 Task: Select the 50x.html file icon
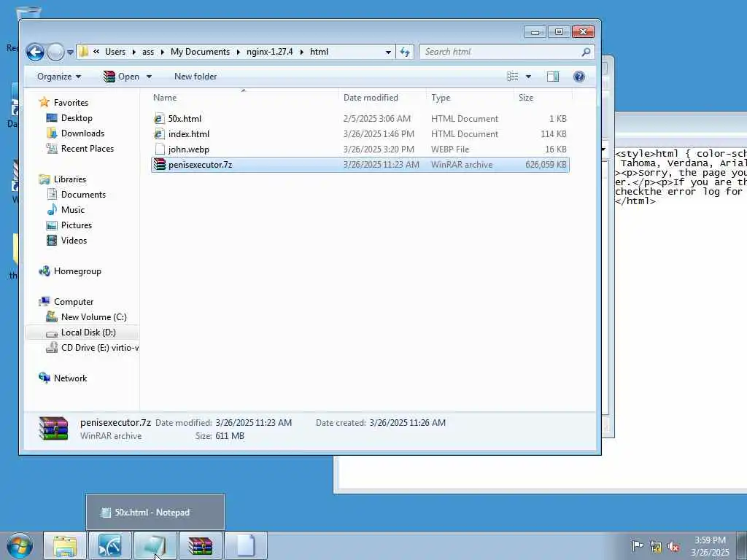[159, 119]
